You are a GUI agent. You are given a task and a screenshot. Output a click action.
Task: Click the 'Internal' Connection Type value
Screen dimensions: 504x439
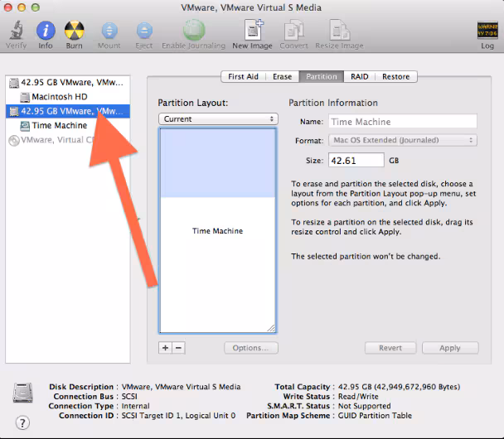135,406
